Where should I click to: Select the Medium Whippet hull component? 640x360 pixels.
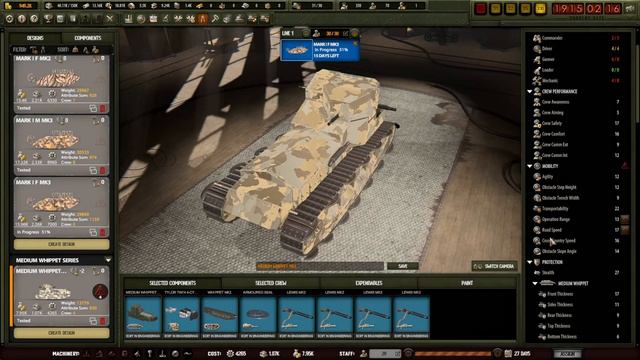pos(143,315)
